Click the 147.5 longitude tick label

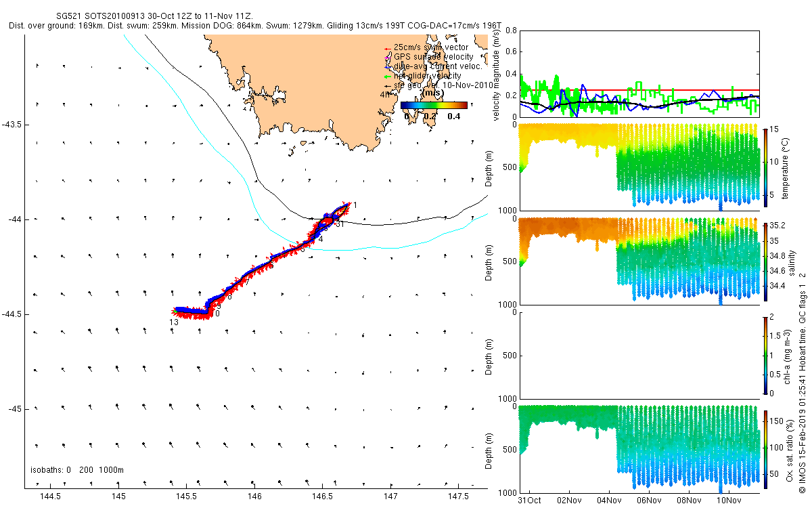coord(458,496)
